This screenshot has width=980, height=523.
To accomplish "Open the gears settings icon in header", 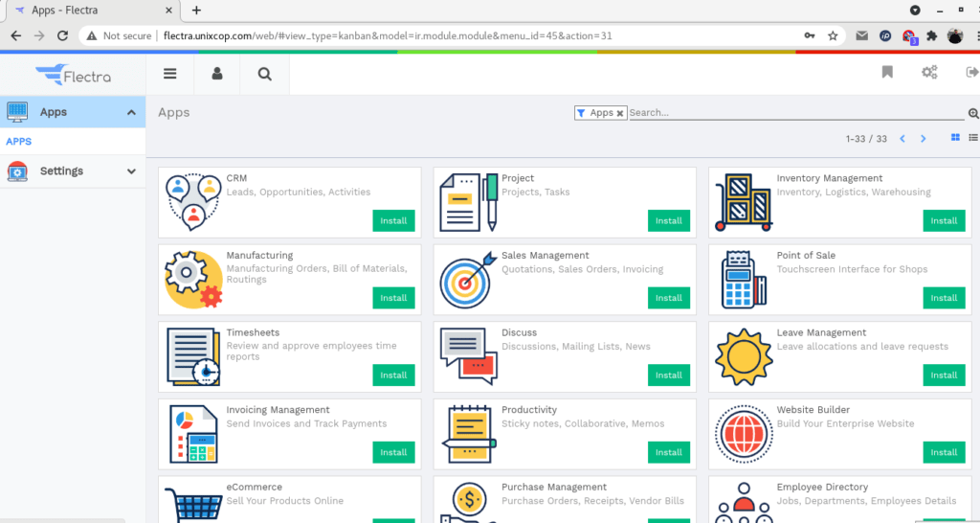I will [x=929, y=72].
